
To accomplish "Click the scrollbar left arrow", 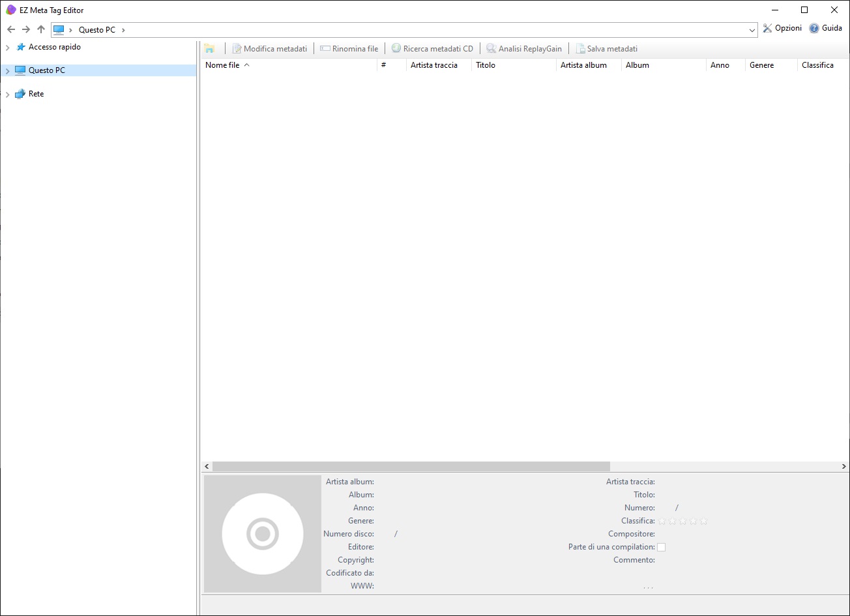I will coord(207,467).
